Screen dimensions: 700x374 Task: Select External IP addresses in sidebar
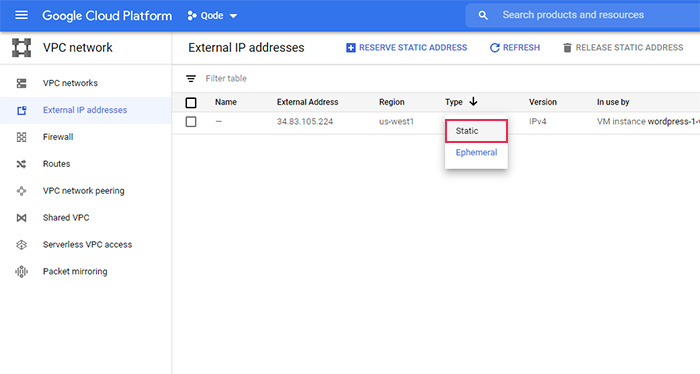coord(85,110)
